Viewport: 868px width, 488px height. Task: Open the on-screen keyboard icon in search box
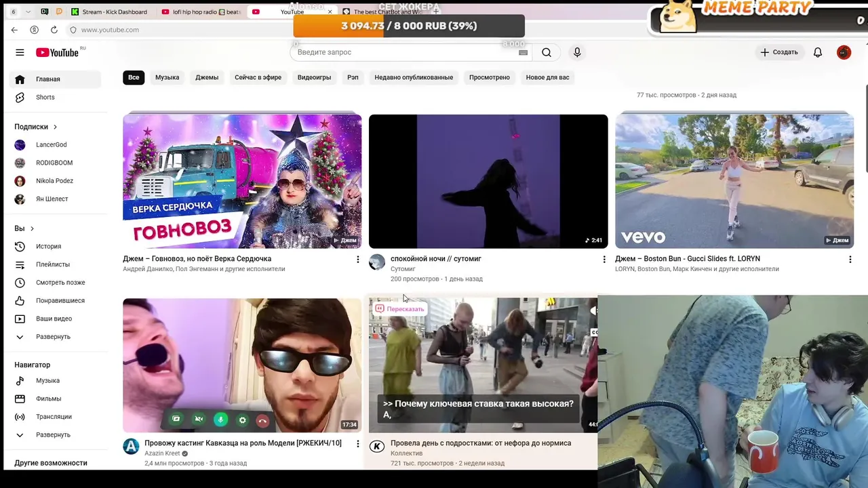523,52
